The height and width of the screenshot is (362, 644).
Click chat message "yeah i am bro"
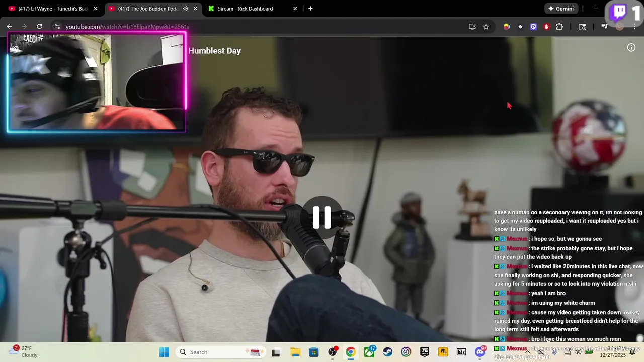click(x=548, y=293)
